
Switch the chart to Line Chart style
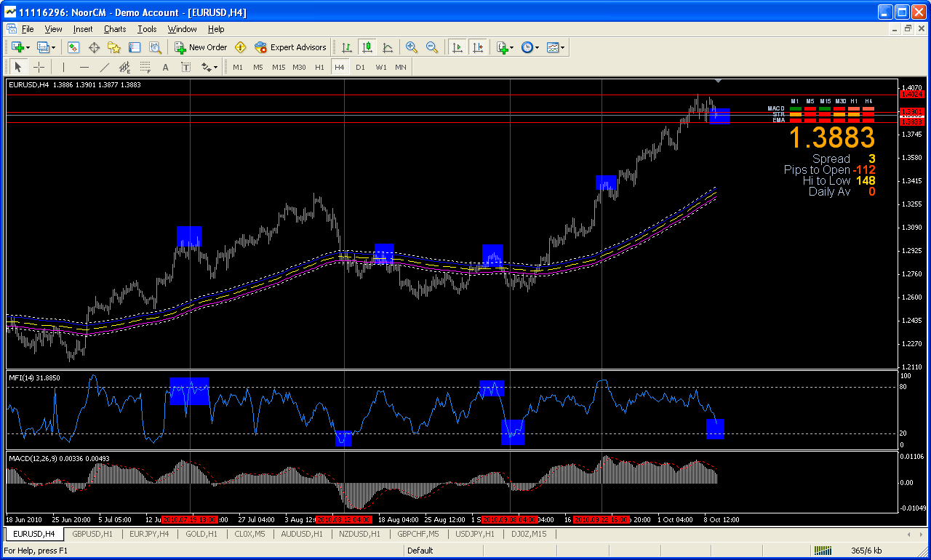(388, 47)
